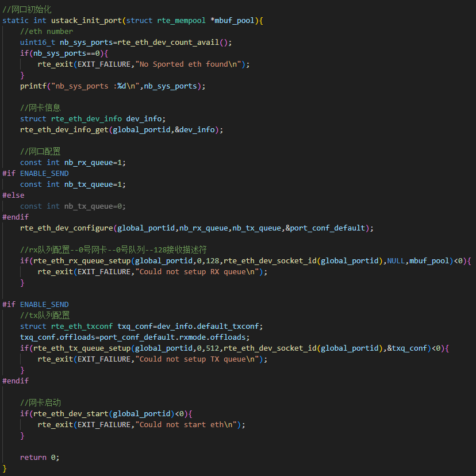Screen dimensions: 476x476
Task: Click the argument "&dev_info"
Action: [194, 130]
